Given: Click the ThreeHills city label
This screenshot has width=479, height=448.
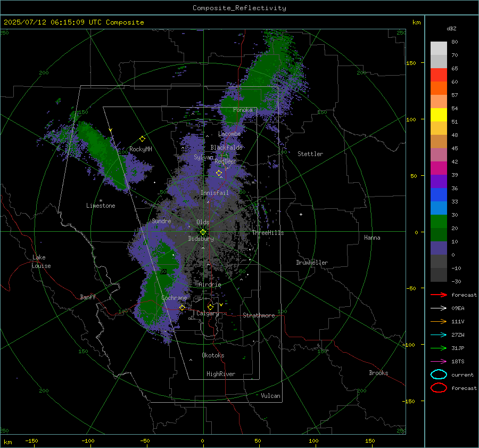Looking at the screenshot, I should [268, 233].
